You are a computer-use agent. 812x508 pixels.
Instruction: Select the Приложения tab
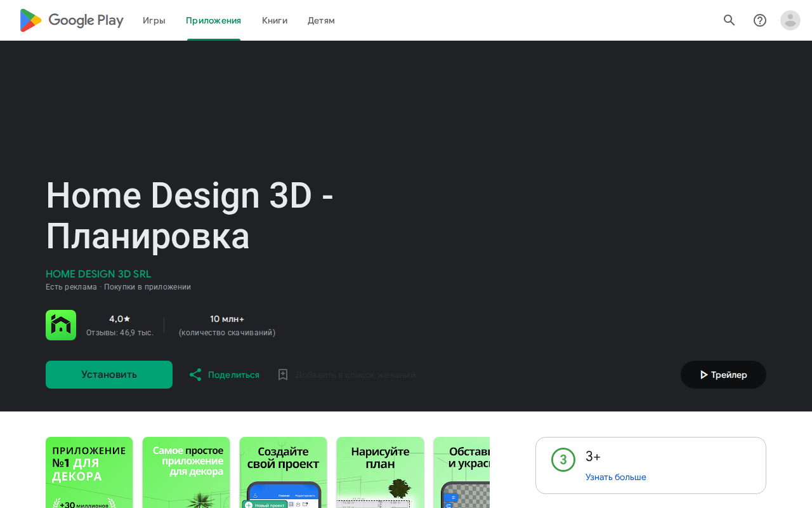[x=214, y=20]
